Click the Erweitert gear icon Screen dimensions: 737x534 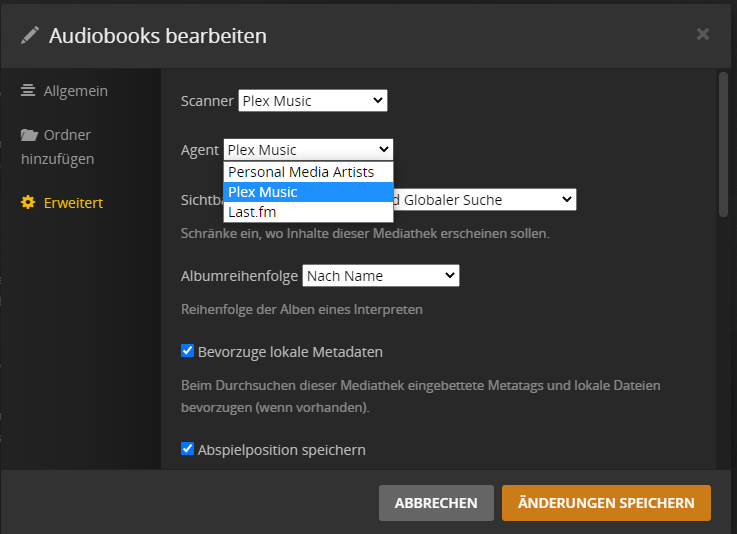tap(28, 202)
